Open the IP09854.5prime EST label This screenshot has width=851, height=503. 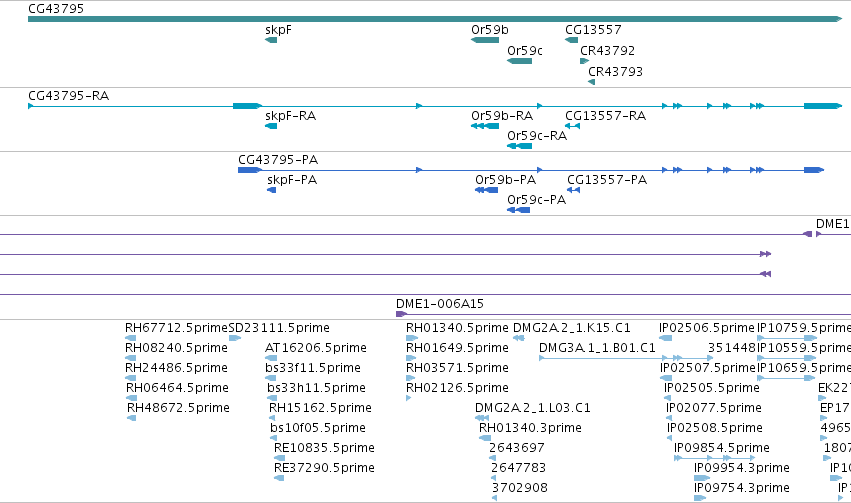click(x=722, y=448)
